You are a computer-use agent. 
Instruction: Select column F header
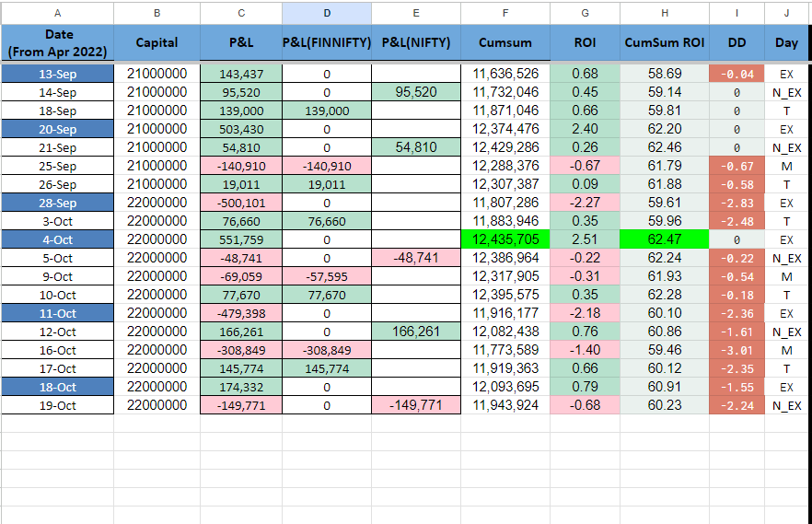pyautogui.click(x=505, y=13)
